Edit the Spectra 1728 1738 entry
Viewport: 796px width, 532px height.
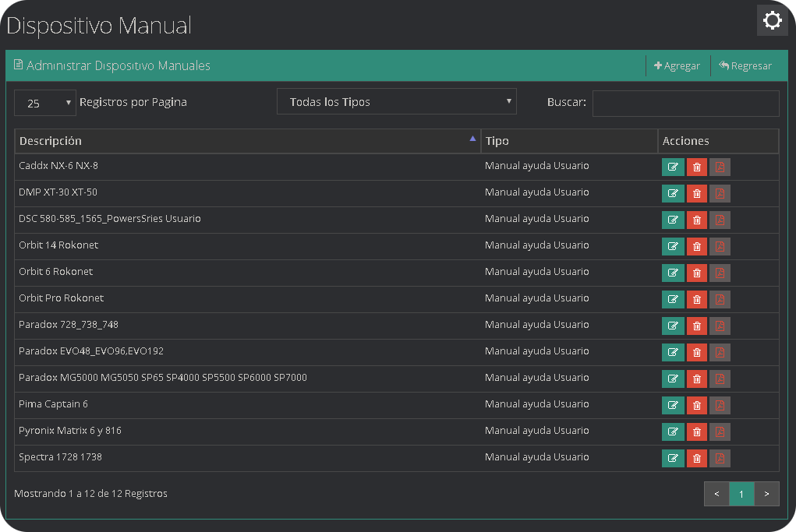pos(672,459)
